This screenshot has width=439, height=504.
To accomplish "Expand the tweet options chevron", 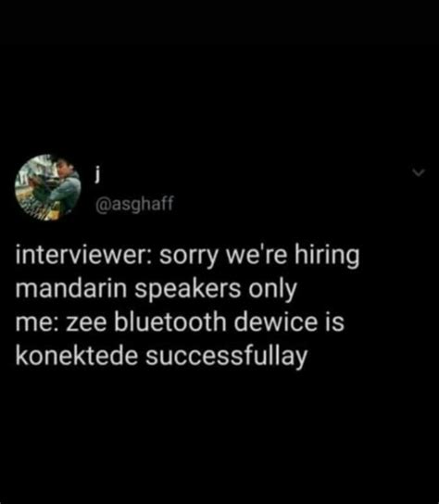I will click(419, 173).
